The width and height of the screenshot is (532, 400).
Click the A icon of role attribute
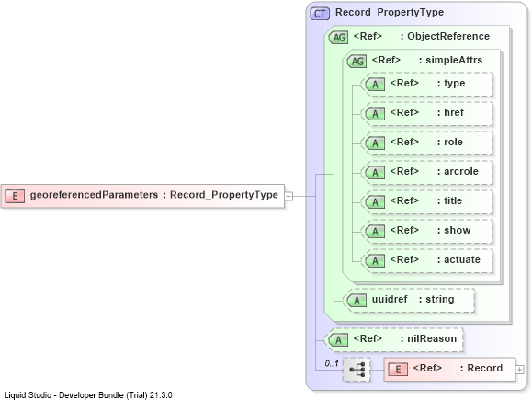[x=375, y=143]
